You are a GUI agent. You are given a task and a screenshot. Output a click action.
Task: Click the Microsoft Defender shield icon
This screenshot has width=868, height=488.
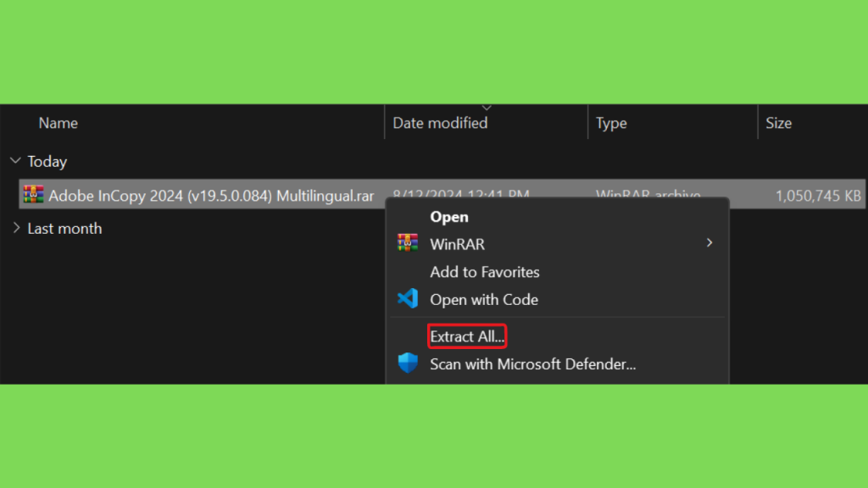pyautogui.click(x=408, y=363)
